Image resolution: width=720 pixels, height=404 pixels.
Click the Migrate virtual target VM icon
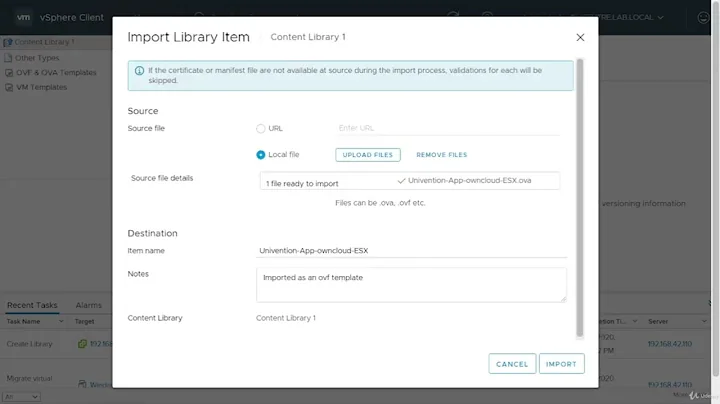tap(82, 384)
